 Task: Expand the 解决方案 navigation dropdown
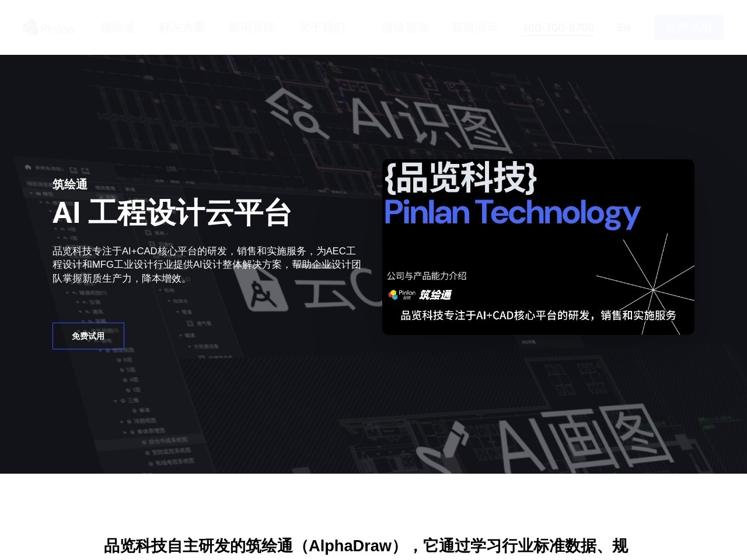[181, 27]
